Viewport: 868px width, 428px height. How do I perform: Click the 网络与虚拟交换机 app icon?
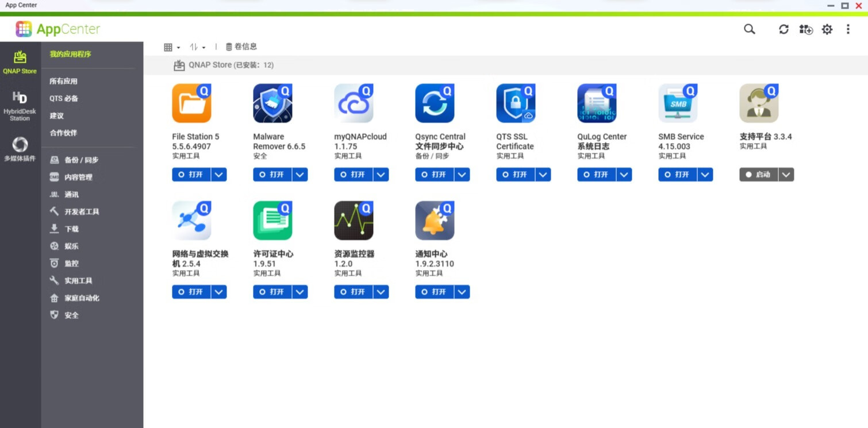pos(191,221)
